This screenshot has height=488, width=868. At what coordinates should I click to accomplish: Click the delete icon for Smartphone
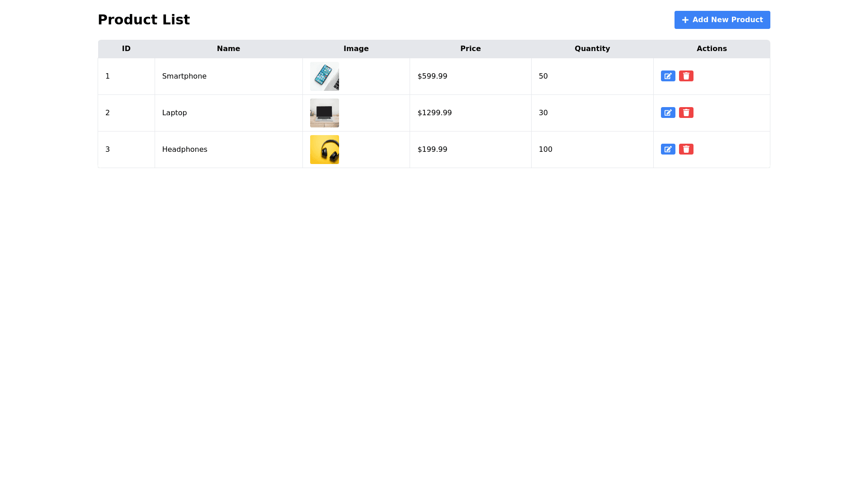coord(686,76)
